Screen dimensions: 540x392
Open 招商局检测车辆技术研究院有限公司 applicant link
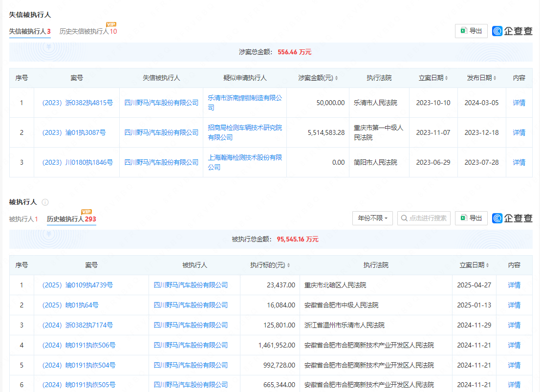tap(244, 132)
